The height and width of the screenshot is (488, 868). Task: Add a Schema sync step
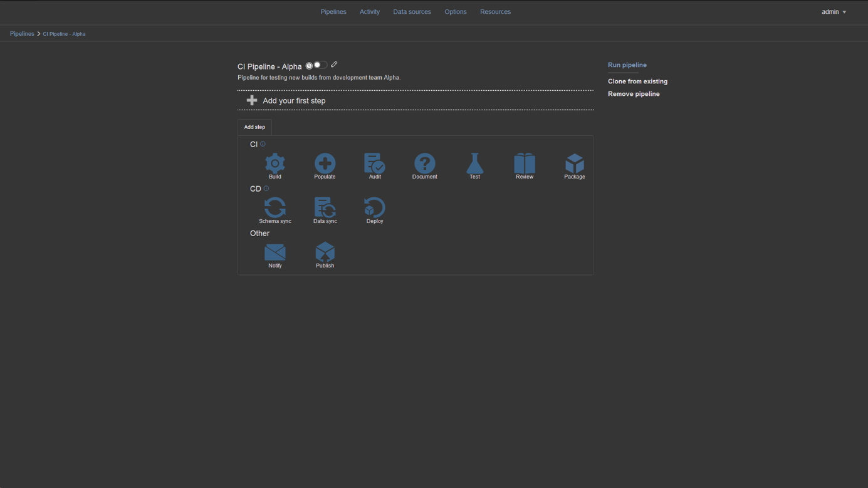click(x=275, y=210)
